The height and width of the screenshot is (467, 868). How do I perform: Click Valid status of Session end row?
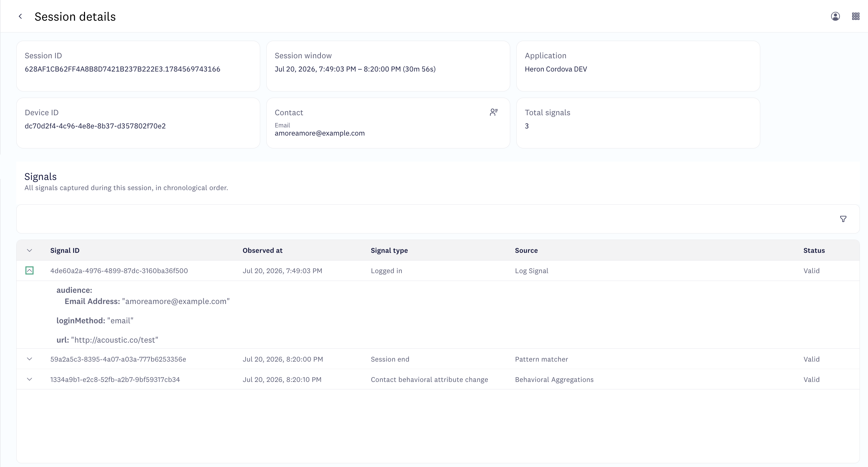click(811, 359)
